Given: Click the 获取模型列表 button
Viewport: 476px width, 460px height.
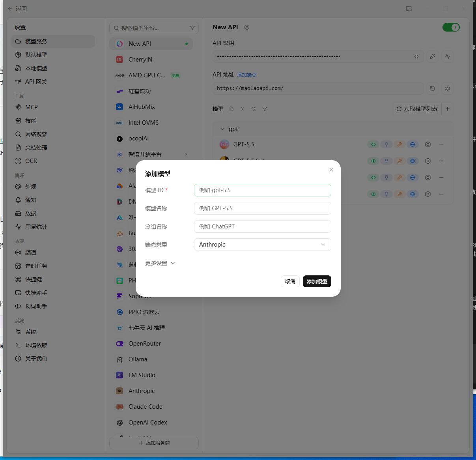Looking at the screenshot, I should pos(417,109).
